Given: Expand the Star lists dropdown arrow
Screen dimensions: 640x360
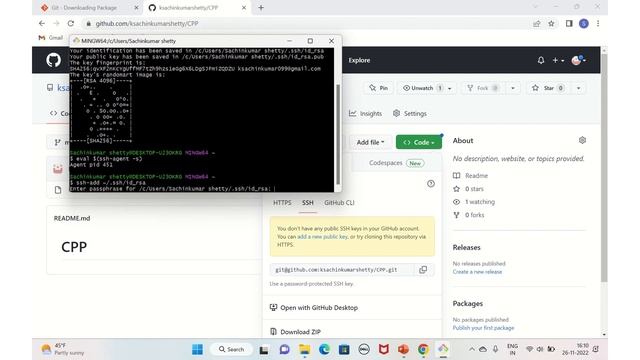Looking at the screenshot, I should 578,88.
